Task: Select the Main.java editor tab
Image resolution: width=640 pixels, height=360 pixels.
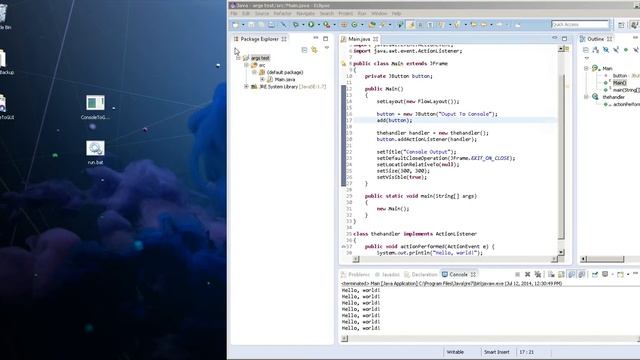Action: pyautogui.click(x=359, y=39)
